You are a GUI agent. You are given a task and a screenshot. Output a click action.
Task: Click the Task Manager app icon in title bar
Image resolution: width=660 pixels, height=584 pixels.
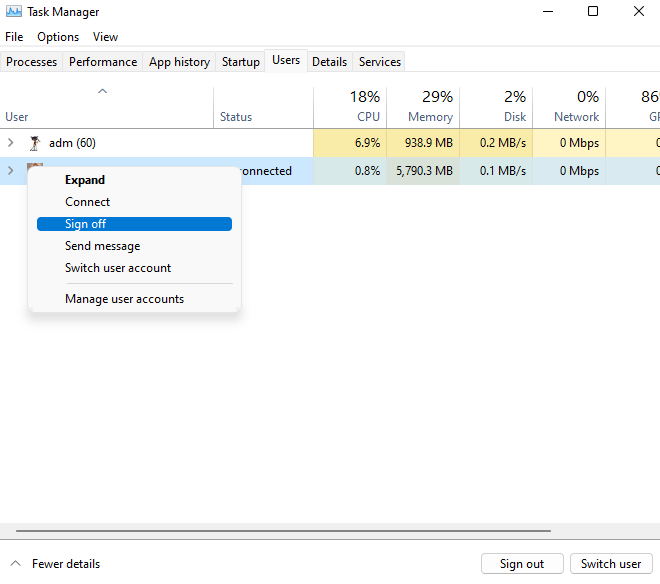13,11
